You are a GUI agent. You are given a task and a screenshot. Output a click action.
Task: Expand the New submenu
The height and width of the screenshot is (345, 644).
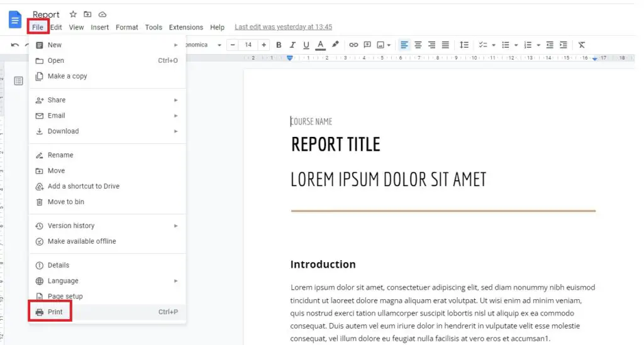pyautogui.click(x=107, y=45)
